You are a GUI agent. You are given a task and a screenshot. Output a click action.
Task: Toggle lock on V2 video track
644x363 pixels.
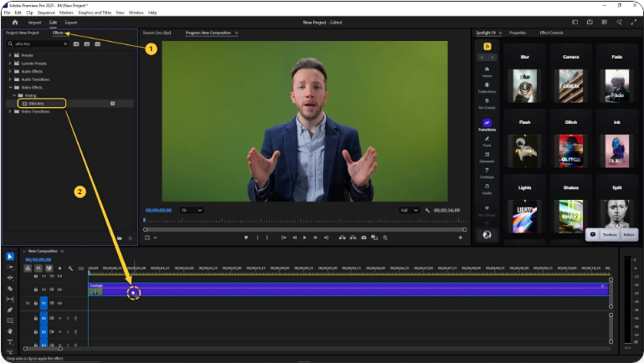tap(36, 289)
